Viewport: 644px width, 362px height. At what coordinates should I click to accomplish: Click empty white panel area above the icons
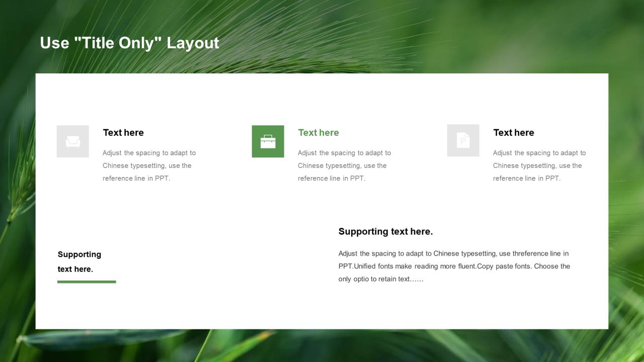coord(322,98)
